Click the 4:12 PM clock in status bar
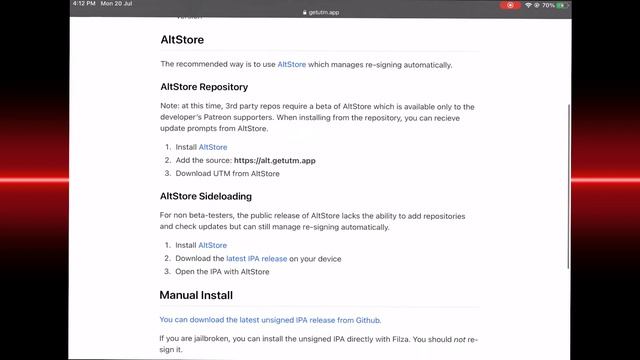 coord(84,4)
